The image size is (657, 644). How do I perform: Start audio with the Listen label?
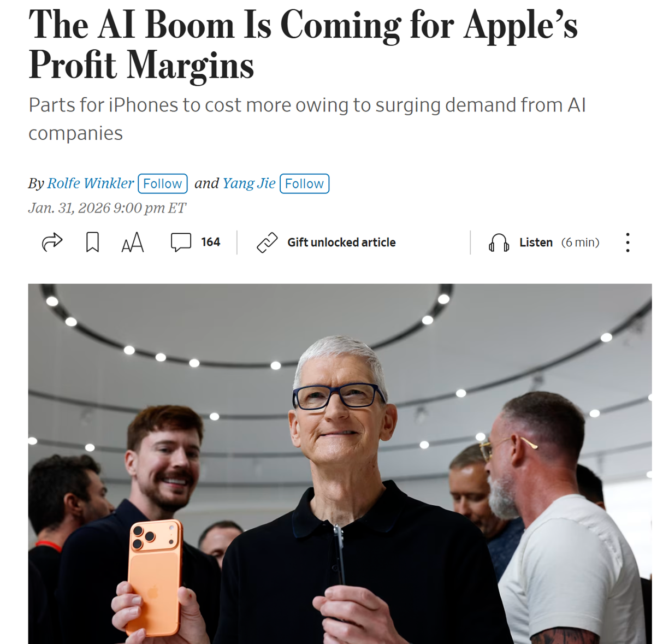536,243
